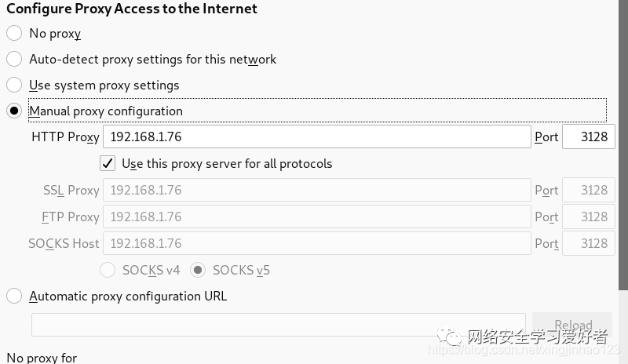Uncheck Use this proxy server for all protocols

tap(108, 163)
